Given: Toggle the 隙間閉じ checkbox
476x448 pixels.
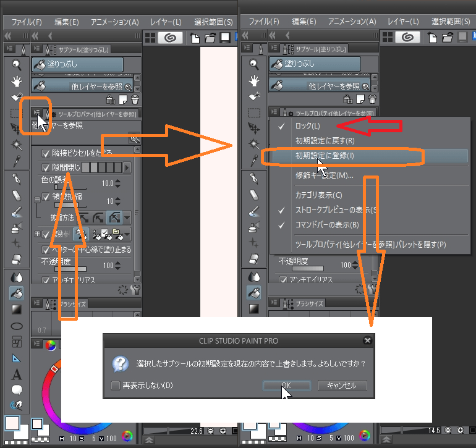Looking at the screenshot, I should click(x=46, y=167).
